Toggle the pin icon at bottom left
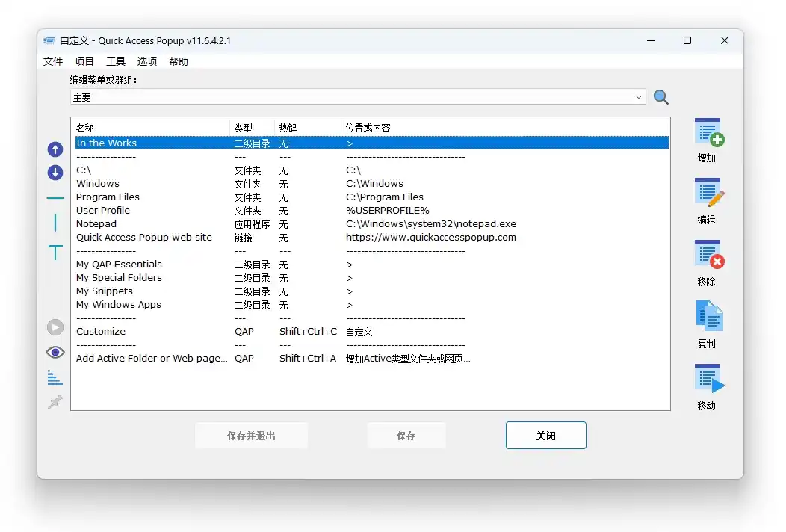The width and height of the screenshot is (786, 532). click(x=55, y=402)
